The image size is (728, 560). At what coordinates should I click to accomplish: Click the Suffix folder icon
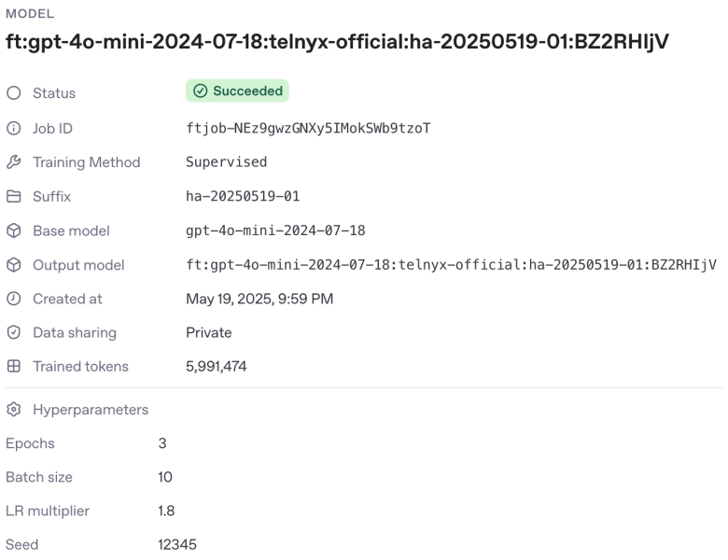13,196
